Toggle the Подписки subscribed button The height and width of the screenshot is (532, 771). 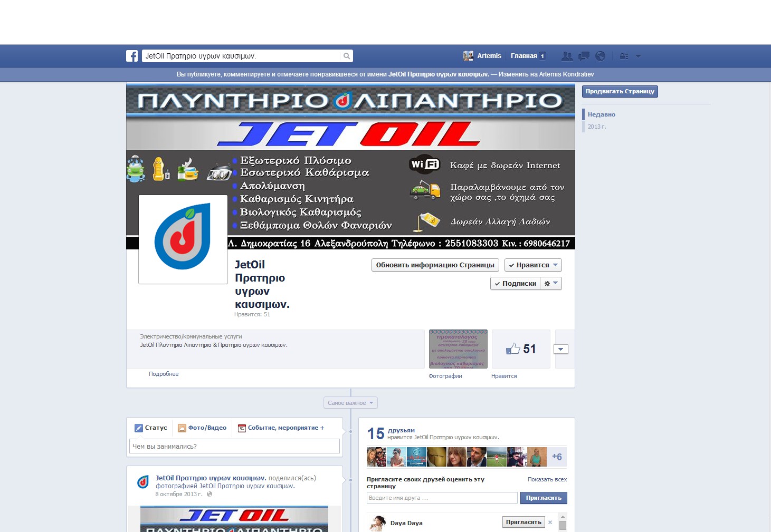click(x=516, y=284)
